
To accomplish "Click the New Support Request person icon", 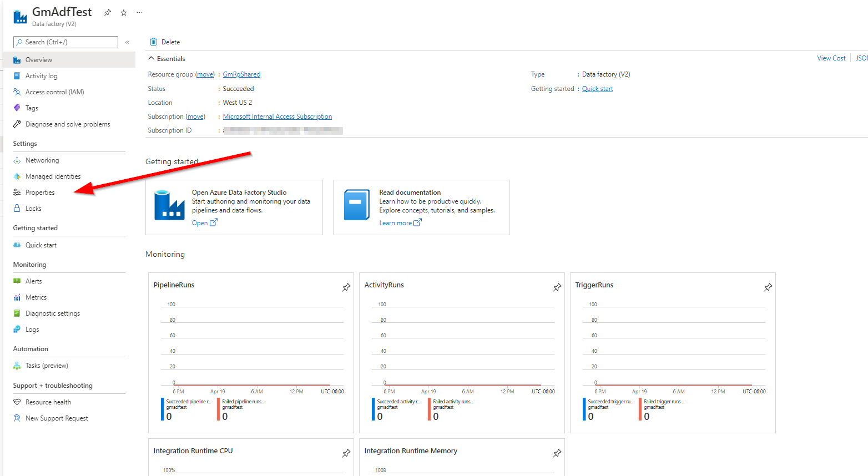I will point(17,418).
